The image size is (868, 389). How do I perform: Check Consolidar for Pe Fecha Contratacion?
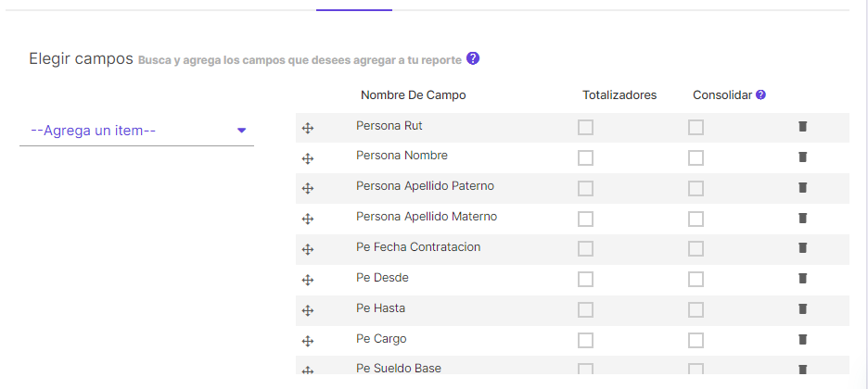[696, 248]
